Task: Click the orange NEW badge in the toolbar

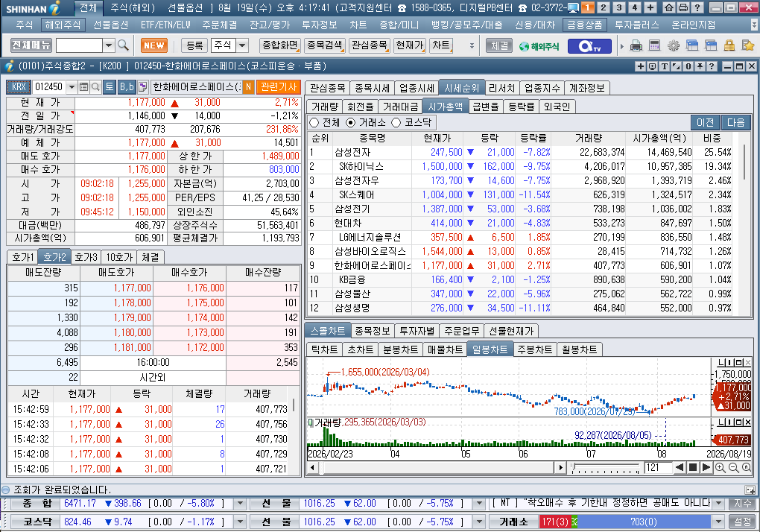Action: [153, 45]
